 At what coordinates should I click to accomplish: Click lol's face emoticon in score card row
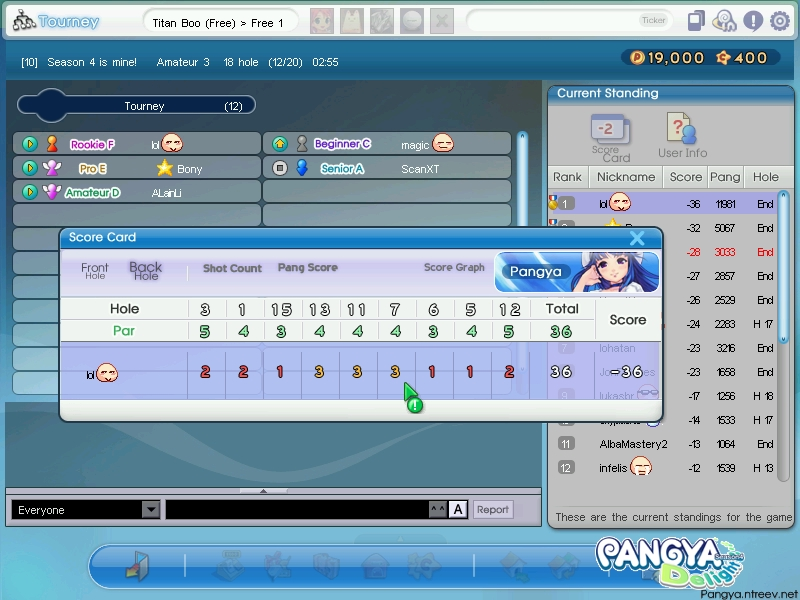pos(107,373)
